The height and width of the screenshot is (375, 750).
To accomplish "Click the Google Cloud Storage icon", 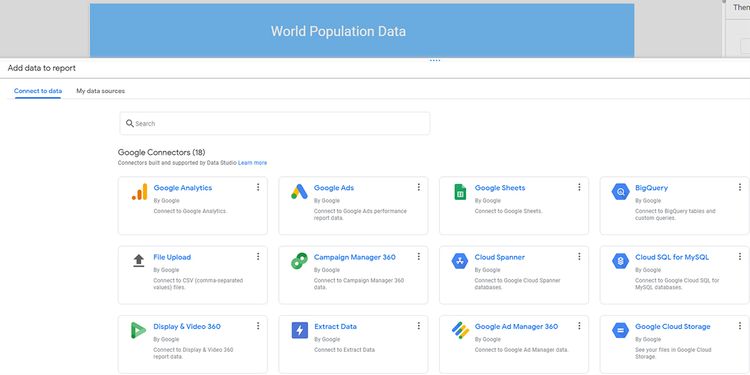I will (620, 331).
